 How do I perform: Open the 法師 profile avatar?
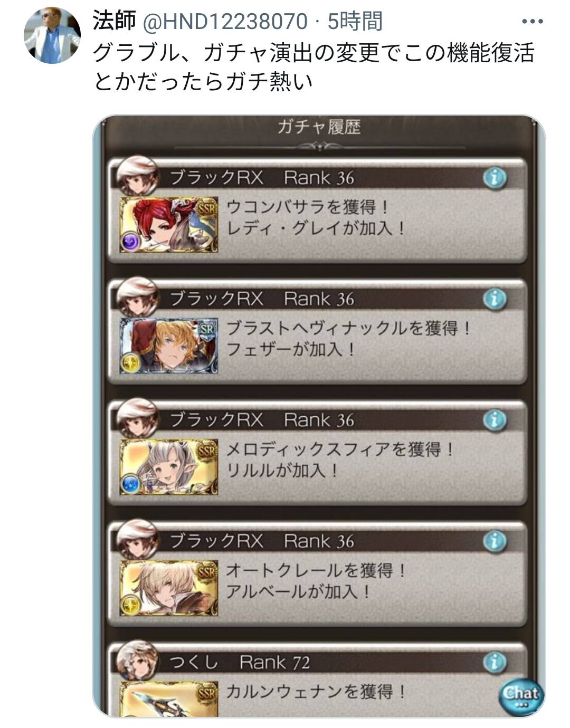52,35
